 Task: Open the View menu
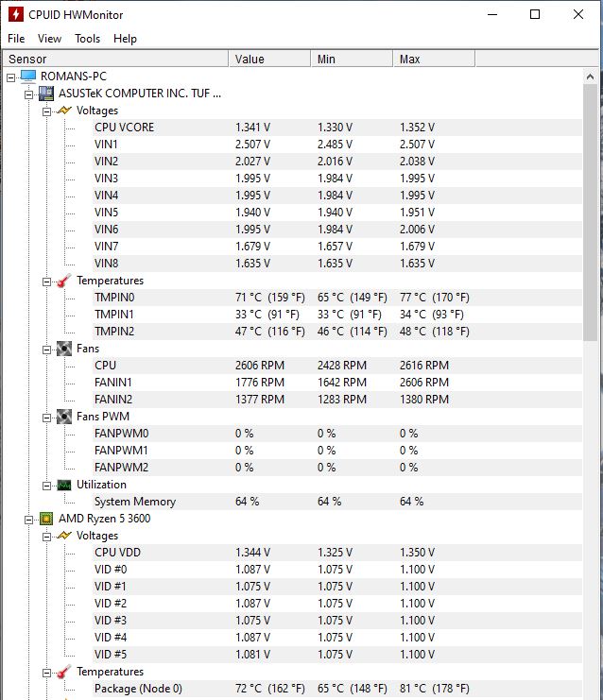49,39
